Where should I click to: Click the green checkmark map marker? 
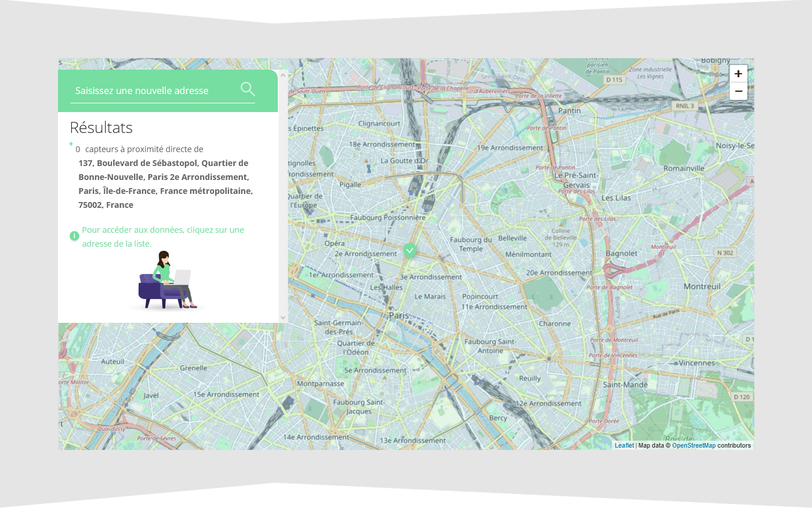(x=409, y=250)
